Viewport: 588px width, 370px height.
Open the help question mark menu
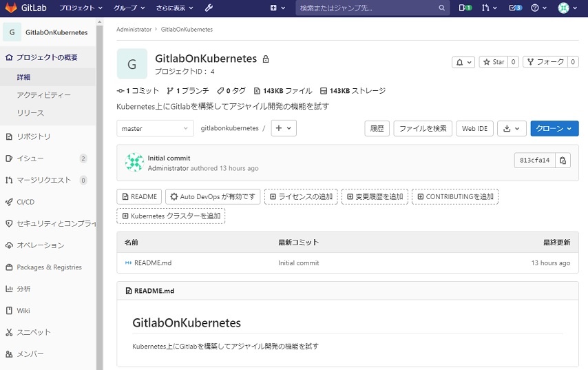pos(538,8)
